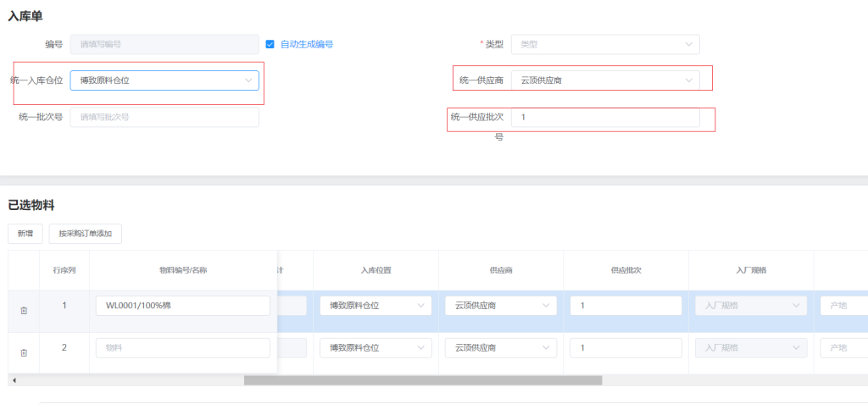Click the empty 物料 field in row 2
This screenshot has width=868, height=404.
point(182,347)
